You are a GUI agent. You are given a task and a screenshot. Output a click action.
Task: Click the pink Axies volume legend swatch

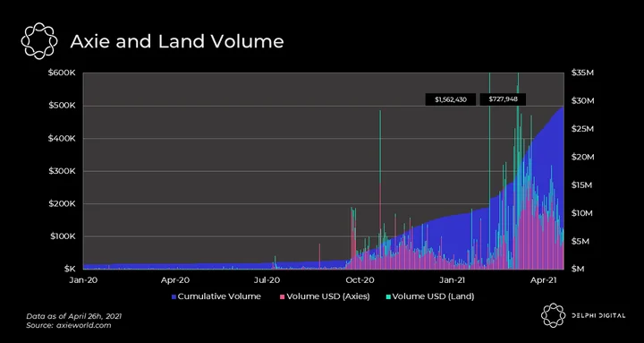coord(282,296)
